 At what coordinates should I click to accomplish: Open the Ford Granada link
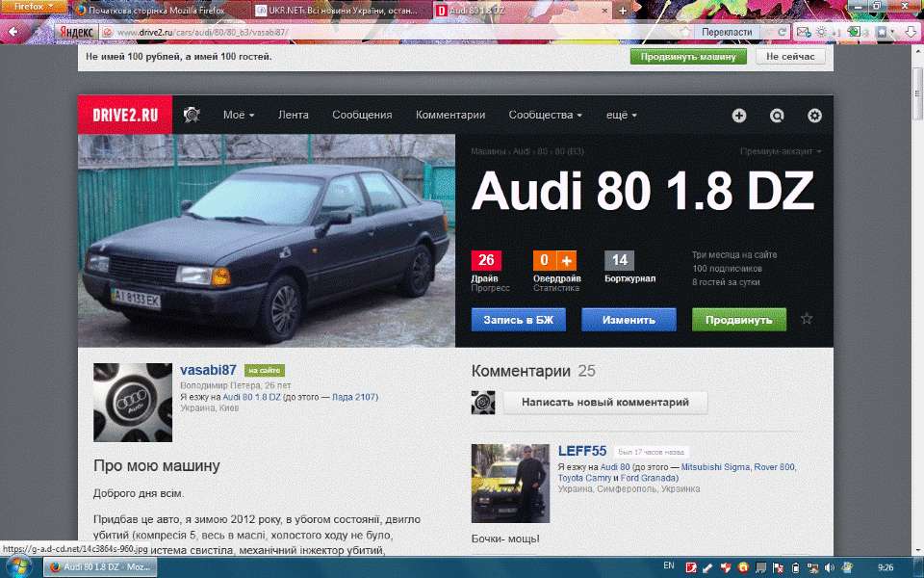[x=648, y=478]
